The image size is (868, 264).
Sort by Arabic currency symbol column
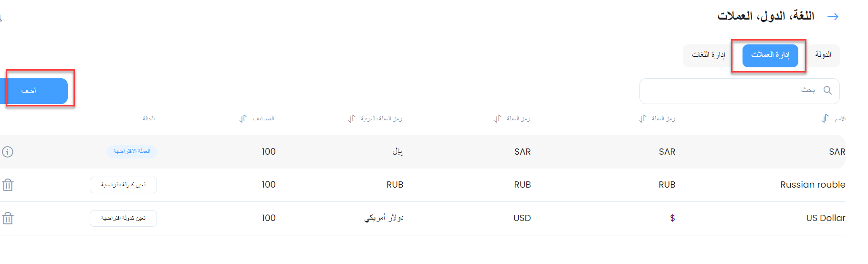tap(351, 118)
